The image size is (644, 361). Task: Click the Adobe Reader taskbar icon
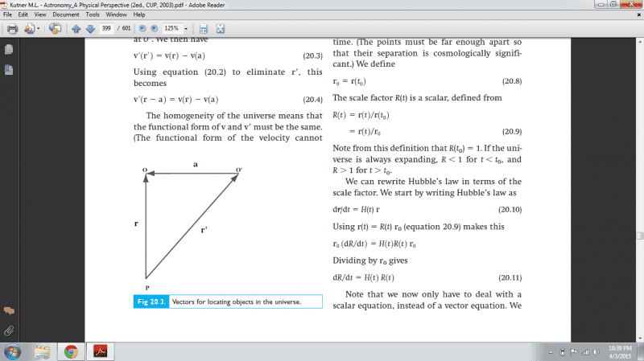pos(100,351)
